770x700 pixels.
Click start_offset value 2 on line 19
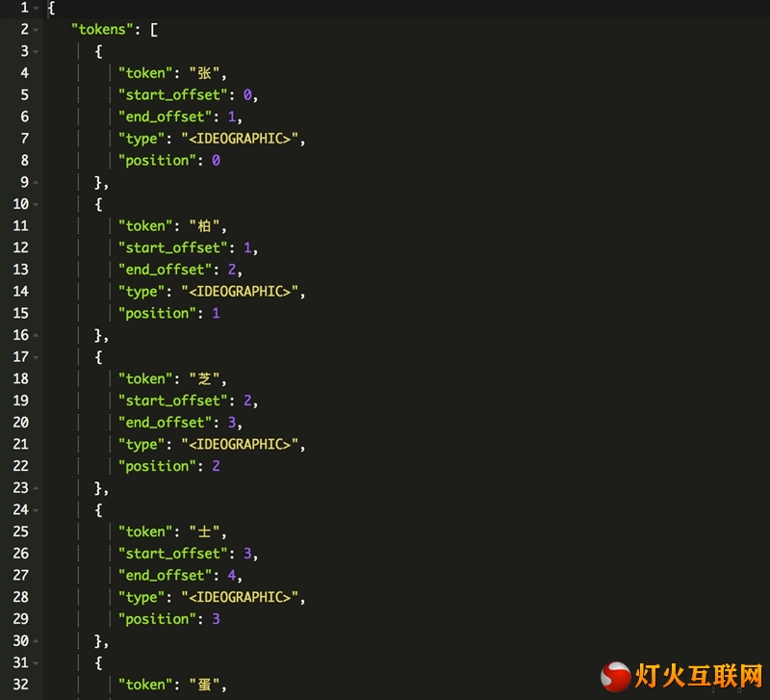point(247,401)
